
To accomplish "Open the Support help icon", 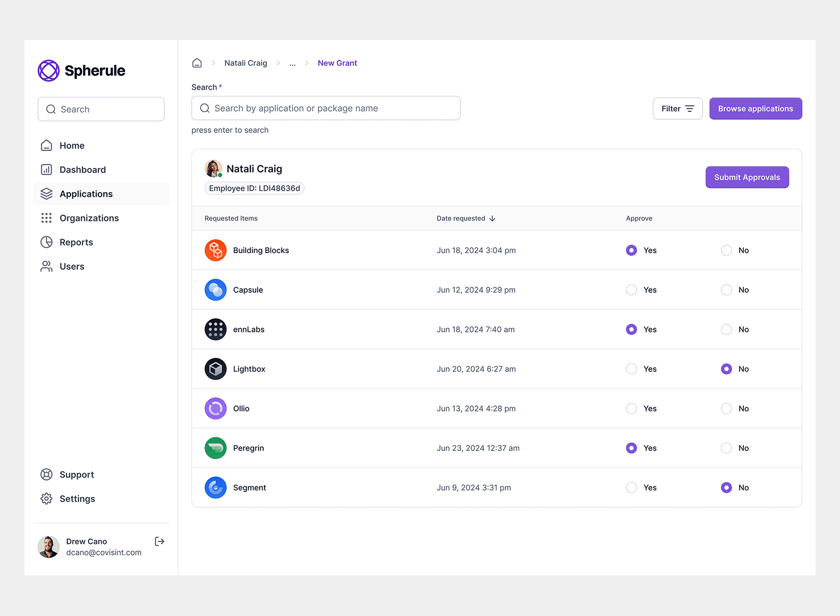I will coord(46,474).
